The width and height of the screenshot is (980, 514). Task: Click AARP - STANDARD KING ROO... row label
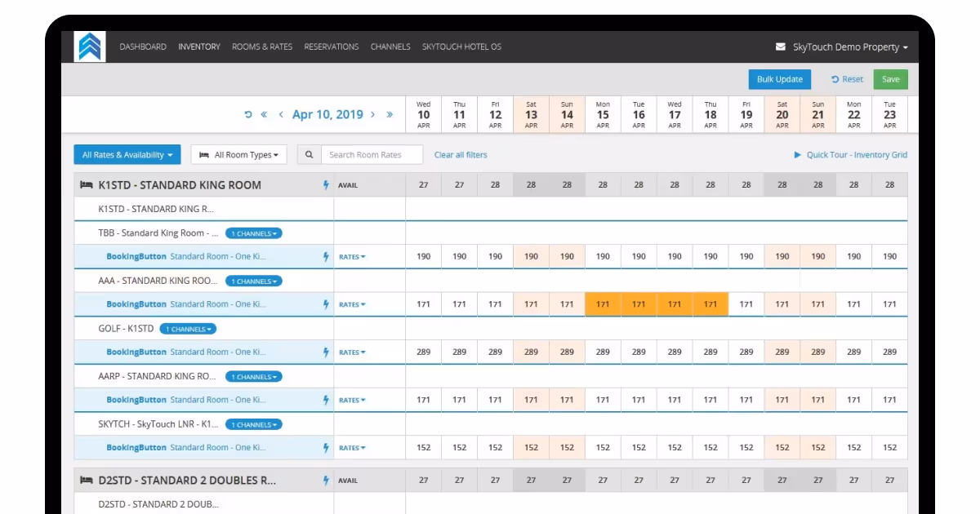click(x=158, y=377)
